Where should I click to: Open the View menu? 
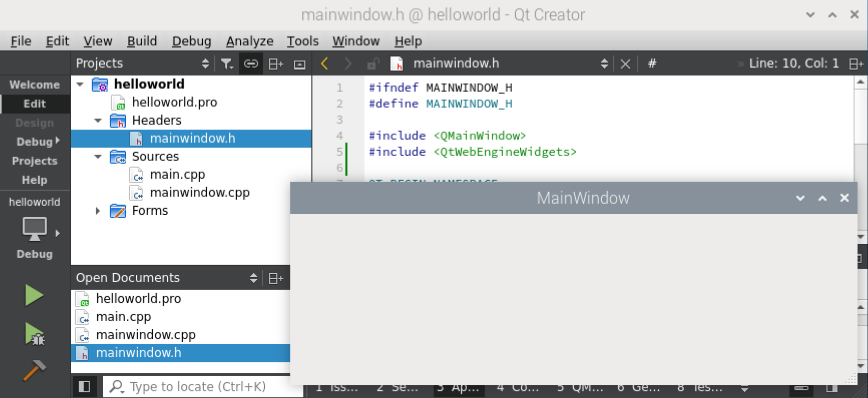pyautogui.click(x=98, y=41)
